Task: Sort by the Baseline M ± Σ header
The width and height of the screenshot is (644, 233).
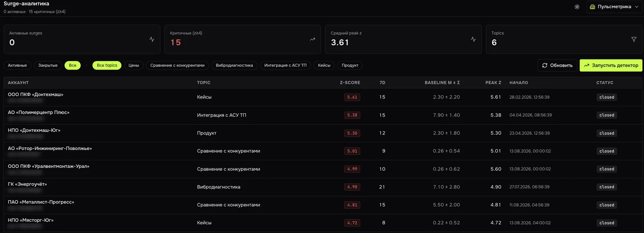Action: 442,83
